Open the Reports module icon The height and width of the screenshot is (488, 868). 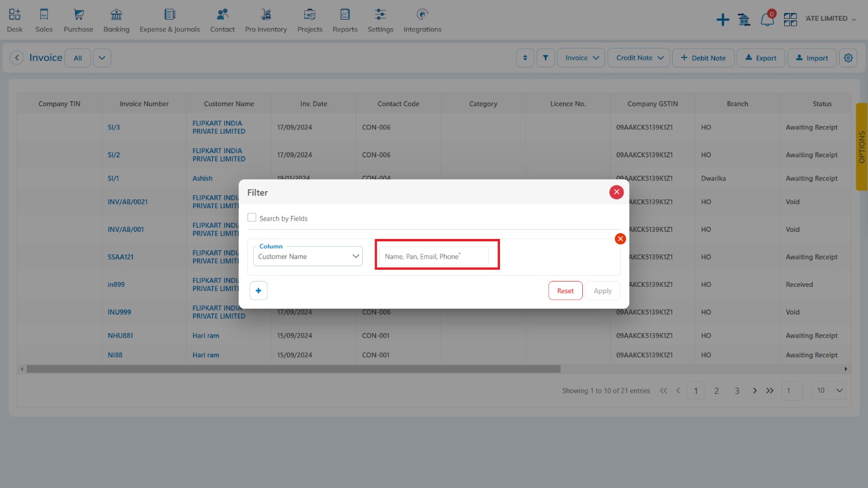(x=345, y=20)
